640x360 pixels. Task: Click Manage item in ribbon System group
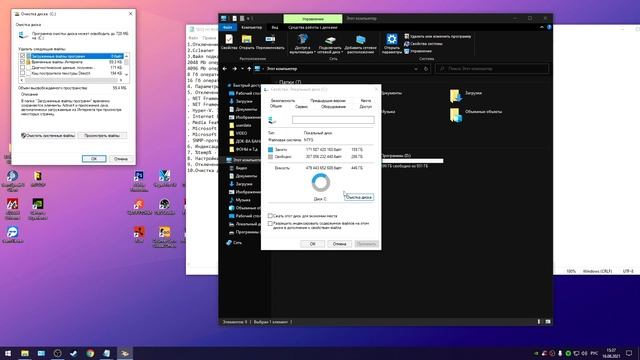tap(418, 51)
